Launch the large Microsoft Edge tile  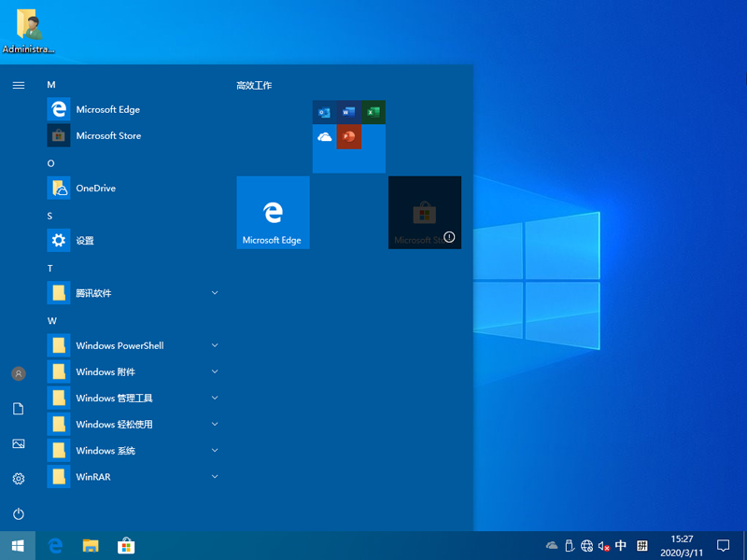273,212
